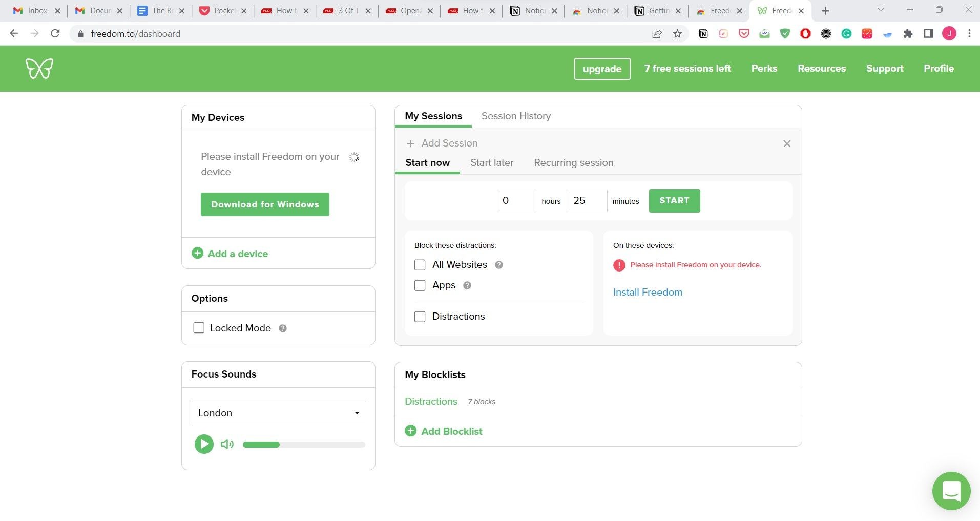Start the session with START button
The height and width of the screenshot is (521, 980).
tap(674, 201)
